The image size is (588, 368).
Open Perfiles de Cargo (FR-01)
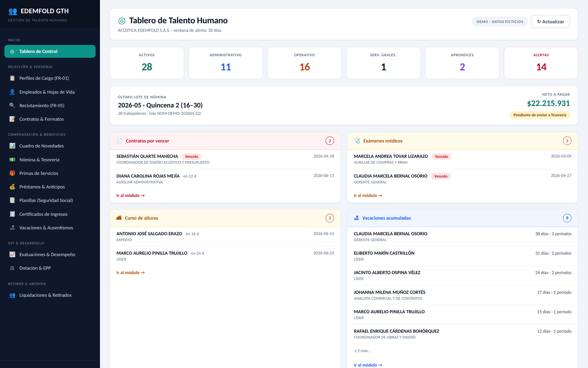coord(50,78)
